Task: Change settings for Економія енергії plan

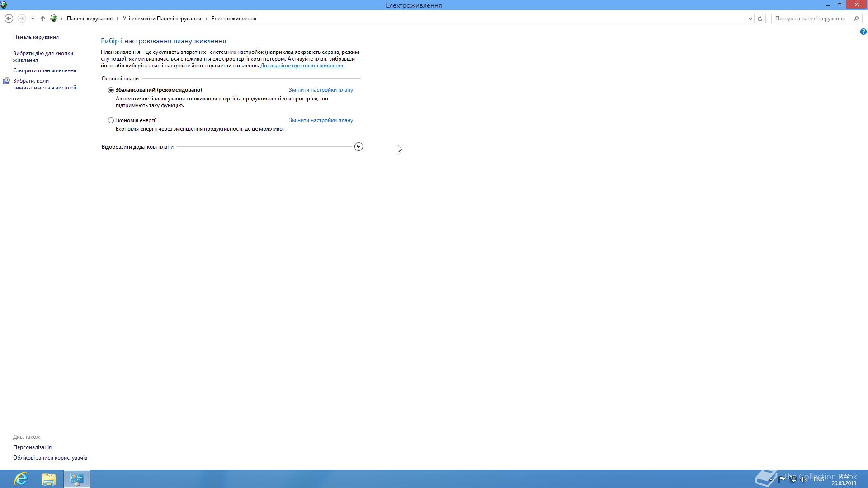Action: click(x=321, y=120)
